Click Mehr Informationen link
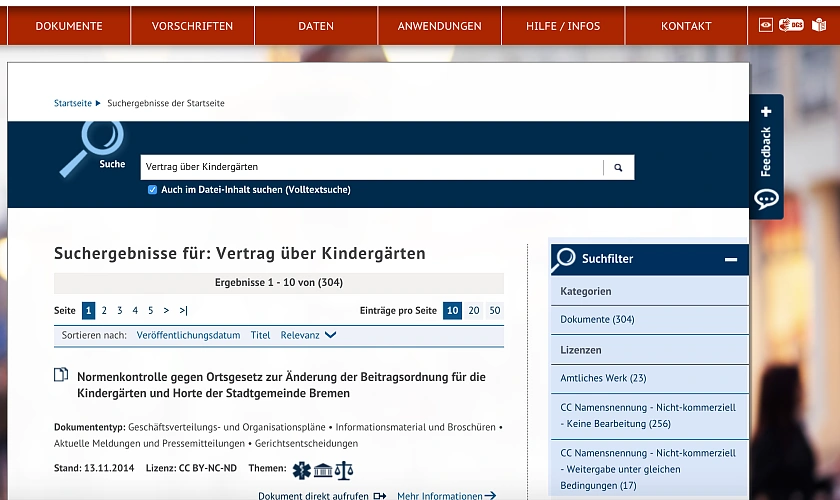Screen dimensions: 840x500 (440, 496)
